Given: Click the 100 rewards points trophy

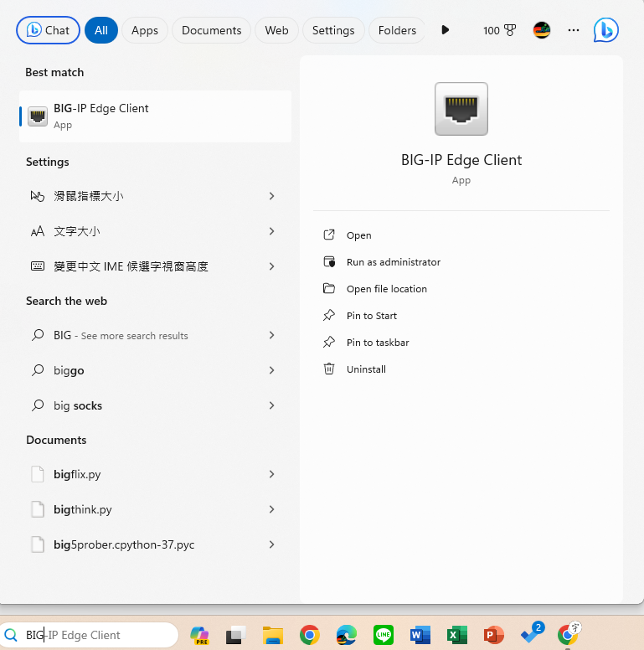Looking at the screenshot, I should (x=499, y=30).
